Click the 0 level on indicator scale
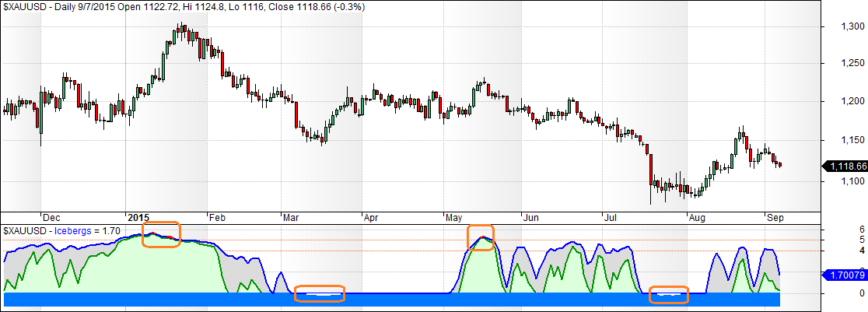Viewport: 868px width, 312px height. pos(839,293)
